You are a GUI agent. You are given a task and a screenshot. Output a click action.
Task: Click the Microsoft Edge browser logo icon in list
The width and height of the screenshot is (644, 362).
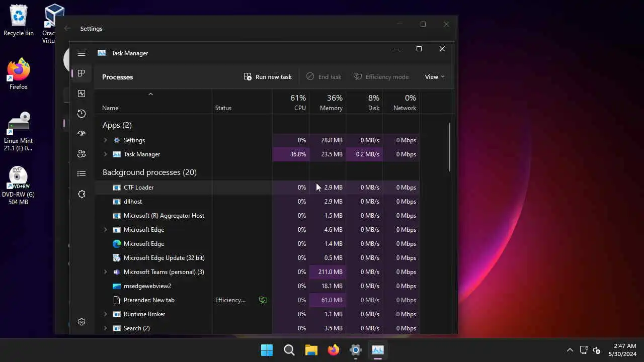(x=117, y=244)
